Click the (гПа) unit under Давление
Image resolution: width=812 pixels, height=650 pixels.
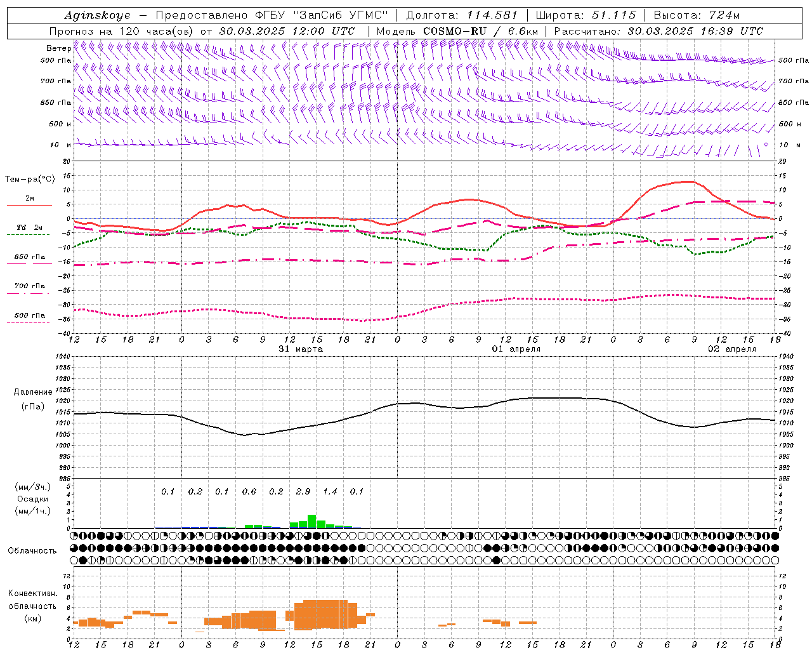(32, 407)
